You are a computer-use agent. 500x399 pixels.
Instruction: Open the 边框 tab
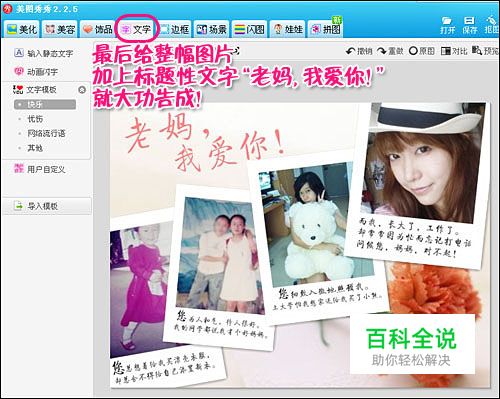click(174, 29)
